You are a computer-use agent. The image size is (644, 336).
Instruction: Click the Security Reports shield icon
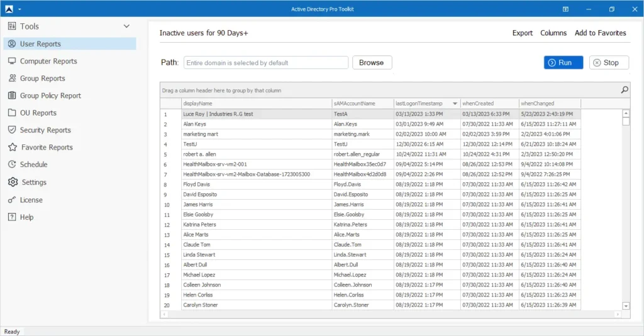[x=12, y=129]
